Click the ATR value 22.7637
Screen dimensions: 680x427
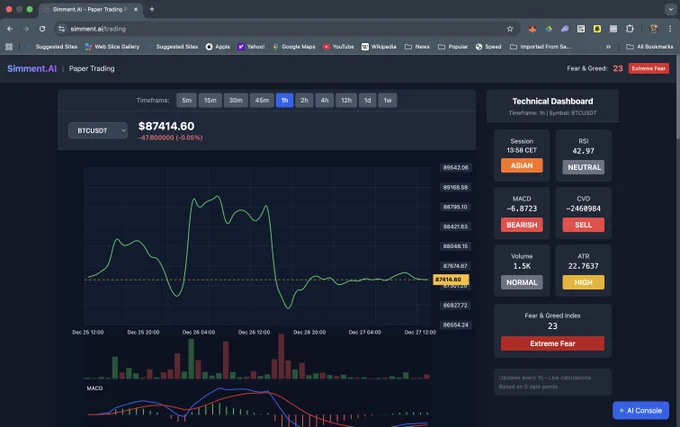tap(583, 266)
